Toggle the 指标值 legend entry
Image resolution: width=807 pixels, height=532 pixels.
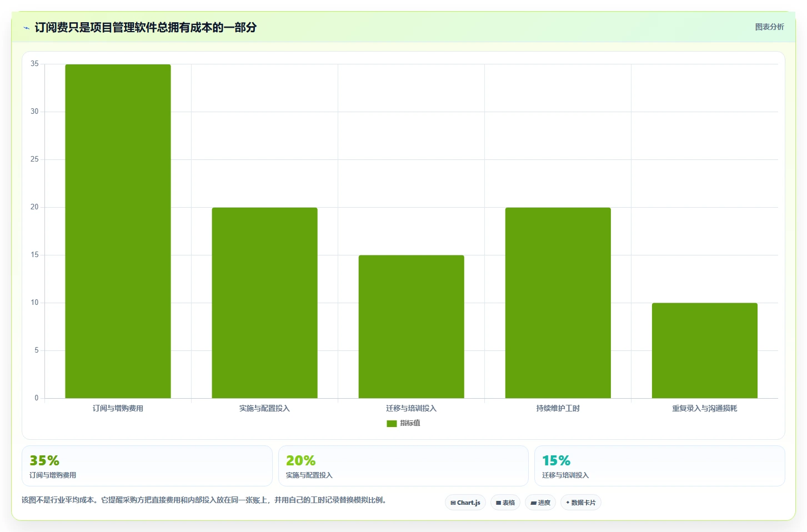tap(404, 423)
